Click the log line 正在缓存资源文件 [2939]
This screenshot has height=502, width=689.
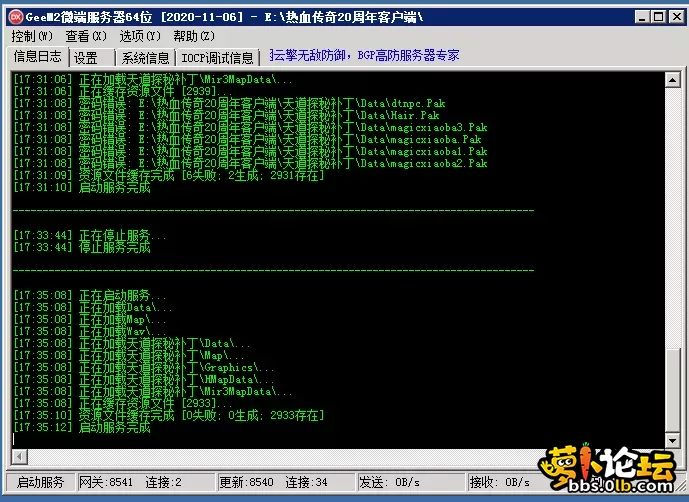pos(123,91)
